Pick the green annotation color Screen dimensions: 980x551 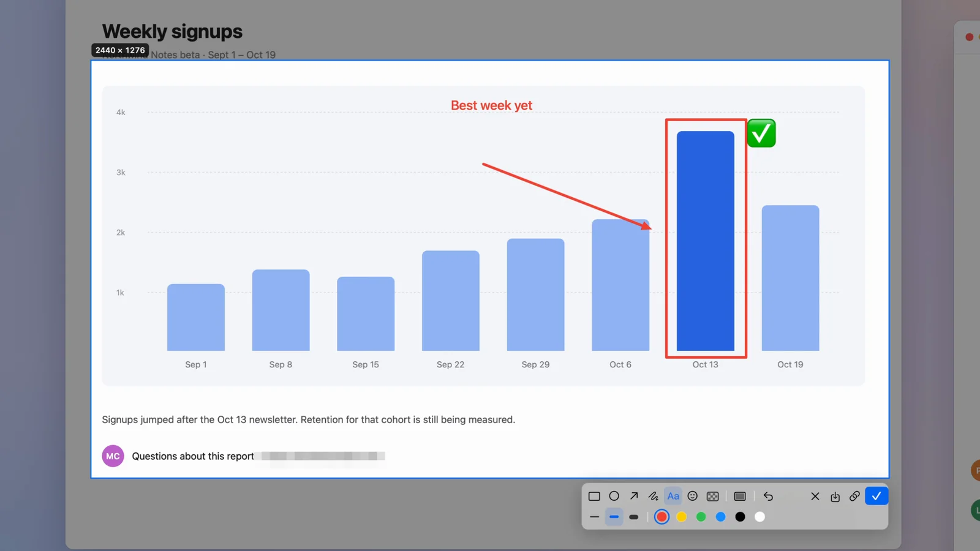701,517
